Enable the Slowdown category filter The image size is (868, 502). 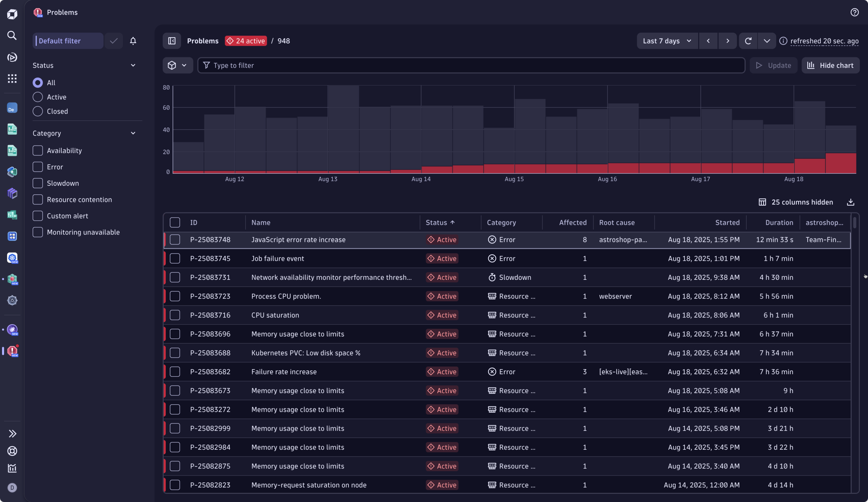point(37,183)
